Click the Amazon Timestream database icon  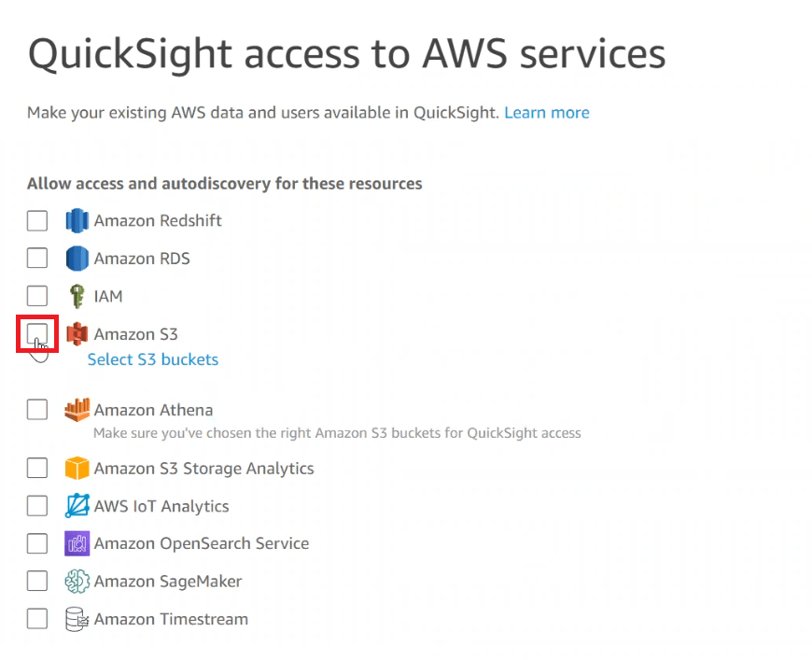pyautogui.click(x=77, y=618)
